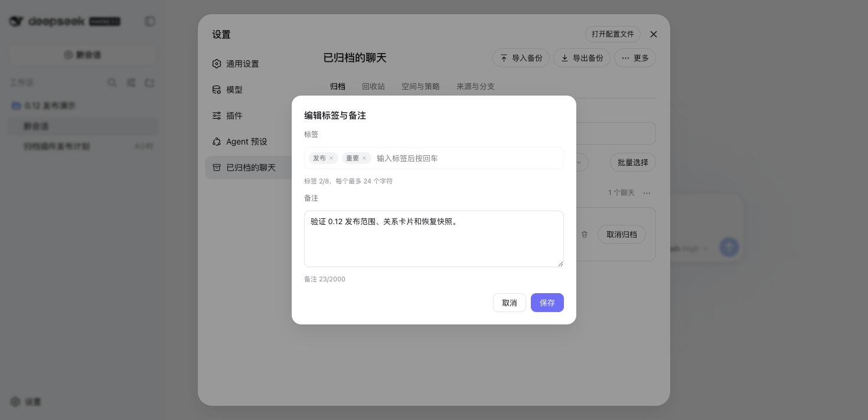Screen dimensions: 868x420
Task: Click 导入备份 button
Action: point(521,58)
